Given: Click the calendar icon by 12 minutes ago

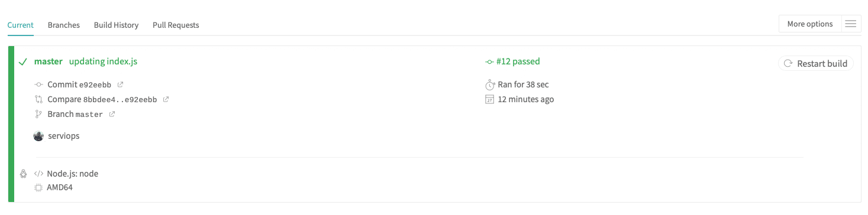Looking at the screenshot, I should 489,99.
